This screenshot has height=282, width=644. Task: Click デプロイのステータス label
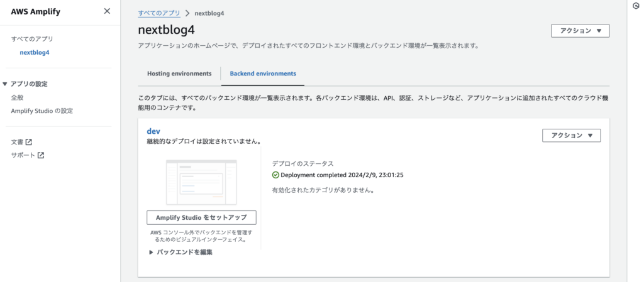pyautogui.click(x=303, y=163)
